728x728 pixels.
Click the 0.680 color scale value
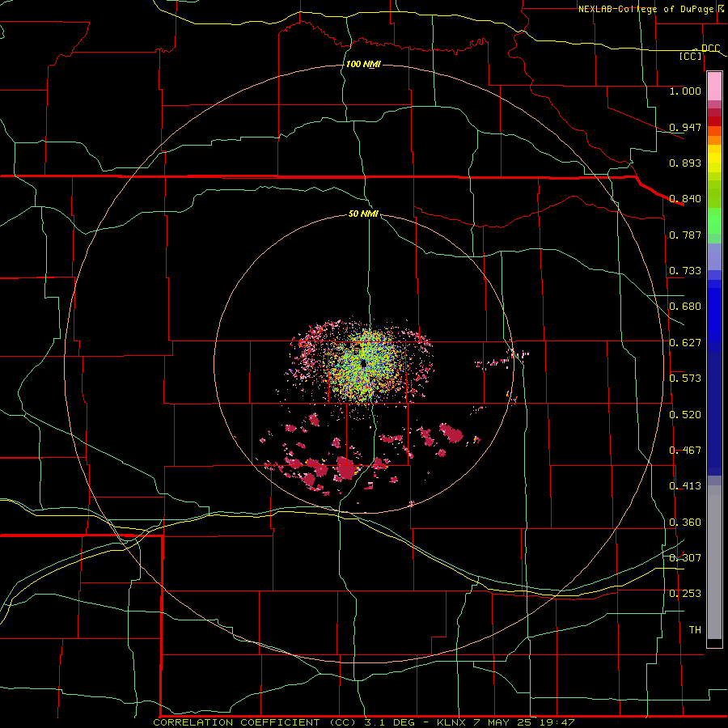point(685,307)
